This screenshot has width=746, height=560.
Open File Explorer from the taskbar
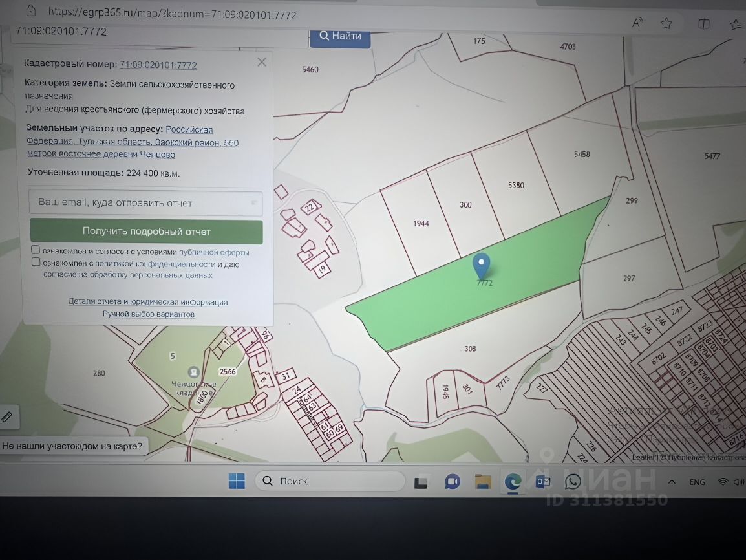click(483, 482)
